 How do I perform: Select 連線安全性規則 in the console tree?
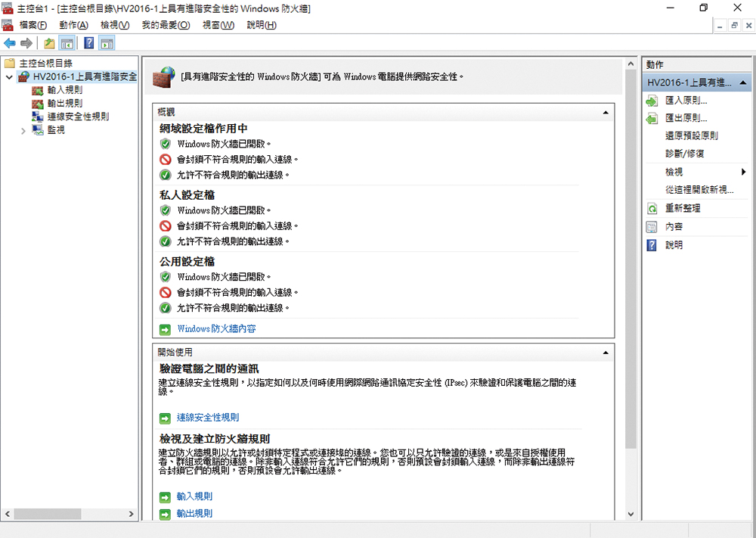[78, 117]
